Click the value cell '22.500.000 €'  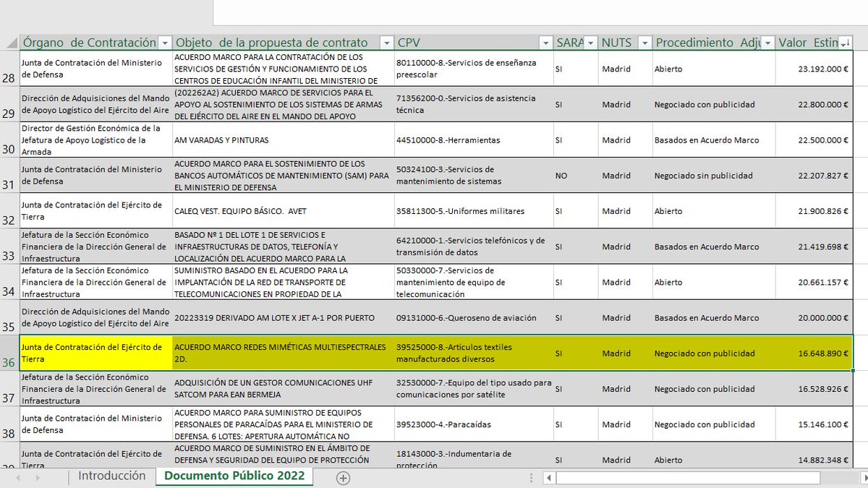coord(814,140)
